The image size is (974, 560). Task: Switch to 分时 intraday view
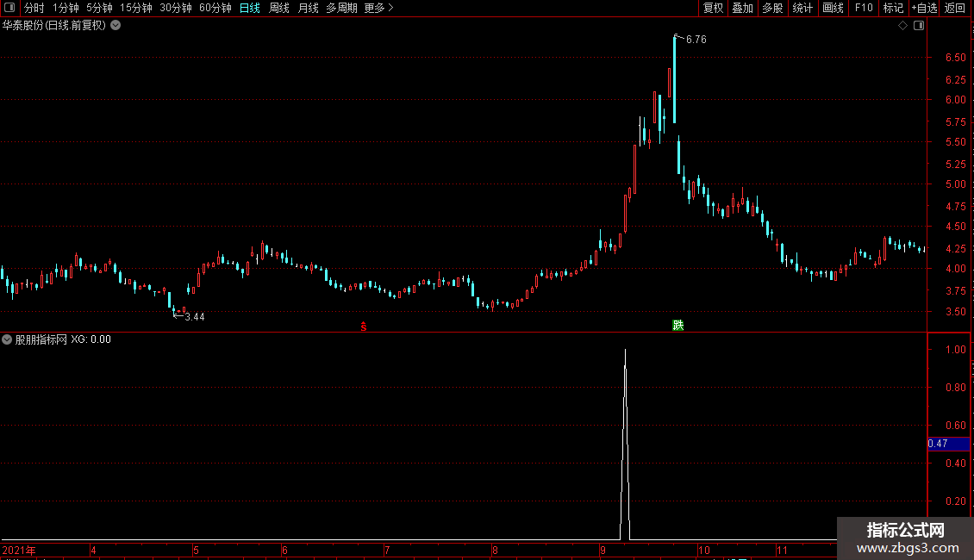tap(34, 8)
